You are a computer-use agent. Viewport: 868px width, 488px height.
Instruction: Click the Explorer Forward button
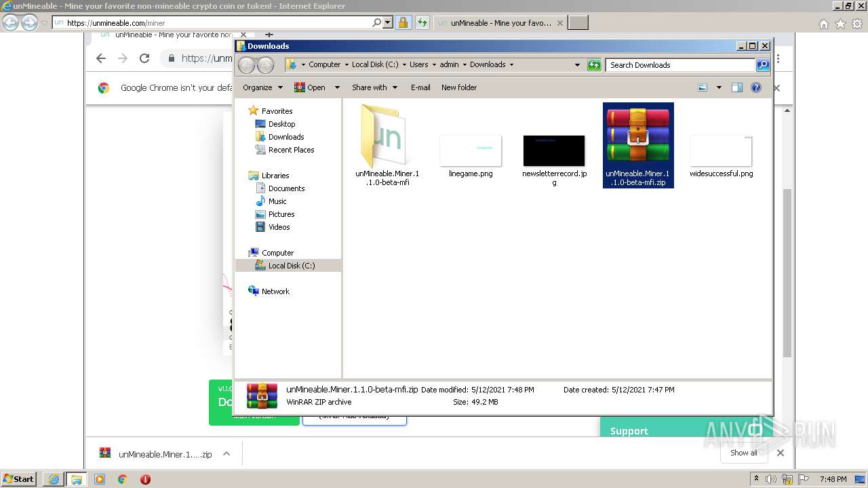[266, 65]
